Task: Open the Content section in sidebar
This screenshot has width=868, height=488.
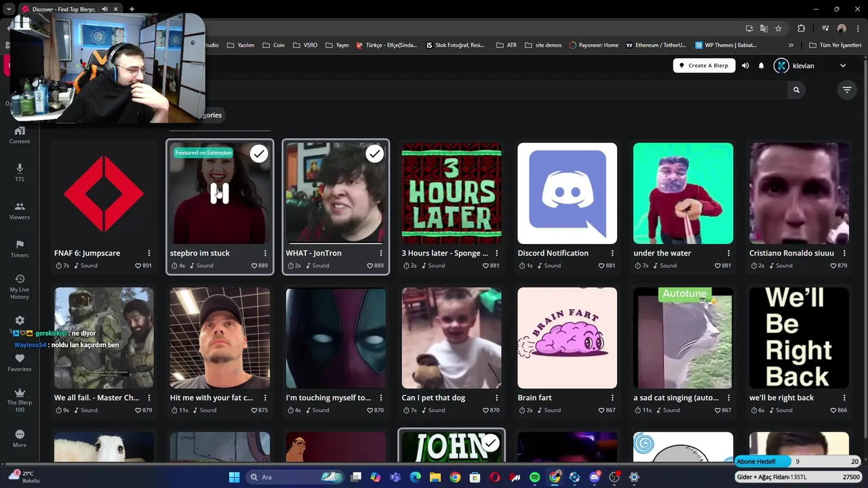Action: [20, 135]
